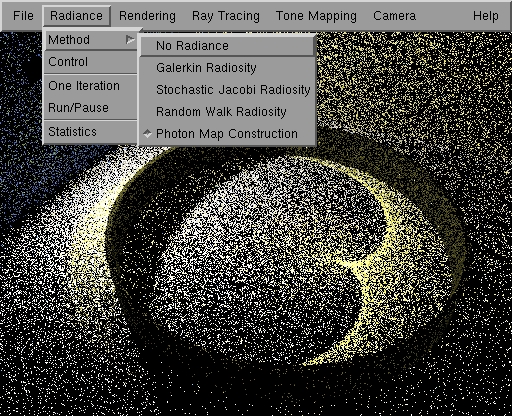
Task: Open the File menu
Action: click(x=23, y=16)
